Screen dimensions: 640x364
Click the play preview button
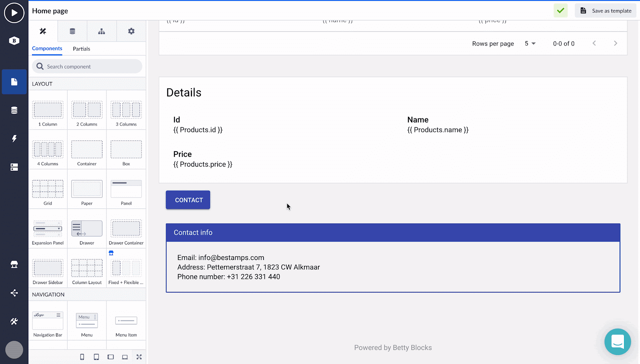[14, 13]
